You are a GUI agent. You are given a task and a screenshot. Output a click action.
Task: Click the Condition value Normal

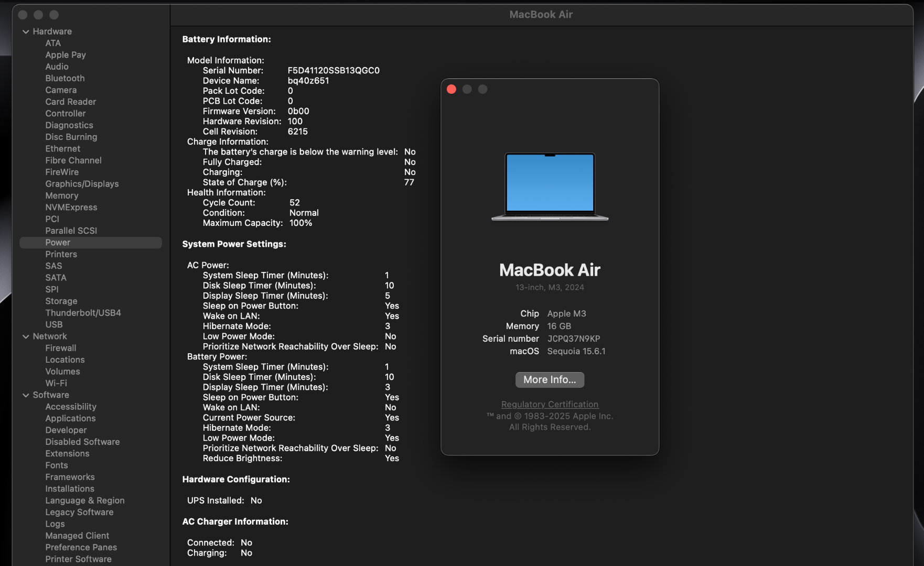[x=304, y=213]
